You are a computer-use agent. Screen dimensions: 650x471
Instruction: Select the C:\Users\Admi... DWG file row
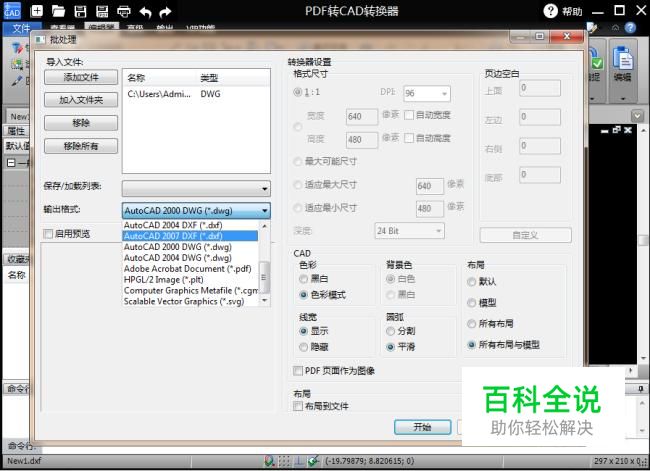click(196, 94)
